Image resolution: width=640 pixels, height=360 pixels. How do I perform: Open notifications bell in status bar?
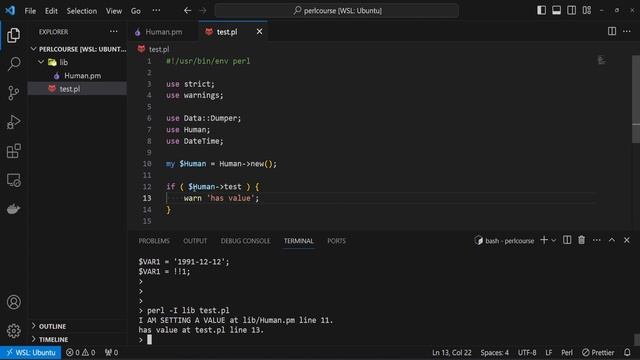pos(627,353)
